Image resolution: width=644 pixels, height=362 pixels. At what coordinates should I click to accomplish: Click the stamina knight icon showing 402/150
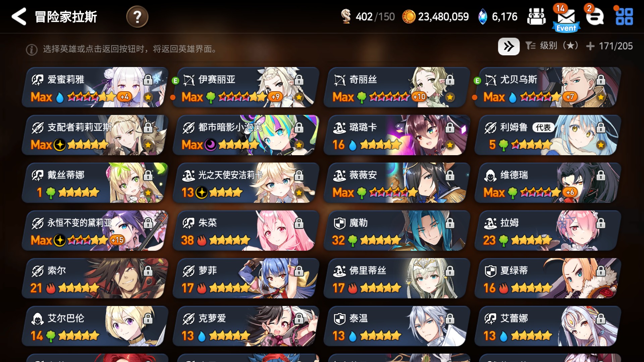pyautogui.click(x=346, y=16)
